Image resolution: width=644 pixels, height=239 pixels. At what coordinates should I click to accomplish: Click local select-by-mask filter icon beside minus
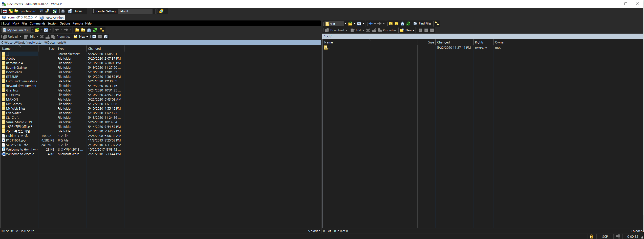coord(106,37)
